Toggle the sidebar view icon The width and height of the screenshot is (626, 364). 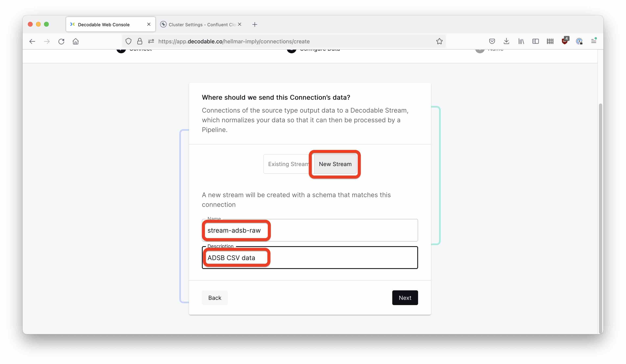(x=535, y=42)
